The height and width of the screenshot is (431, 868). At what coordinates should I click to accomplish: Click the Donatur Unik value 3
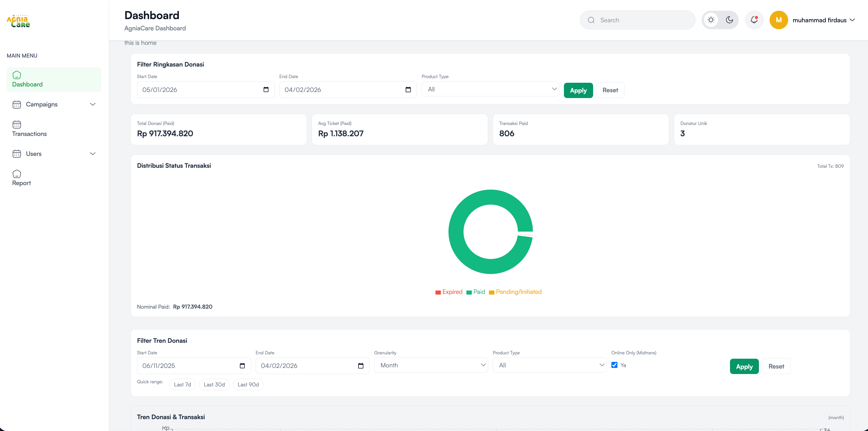tap(682, 133)
